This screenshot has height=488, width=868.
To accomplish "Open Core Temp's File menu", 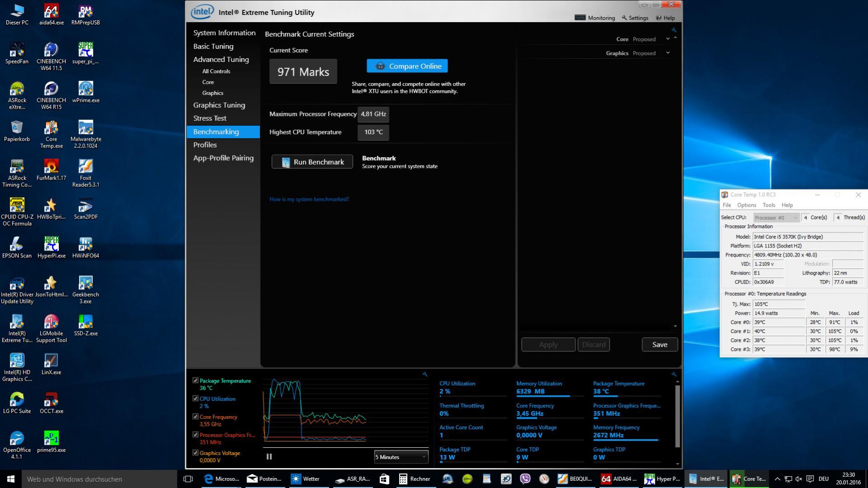I will click(727, 205).
